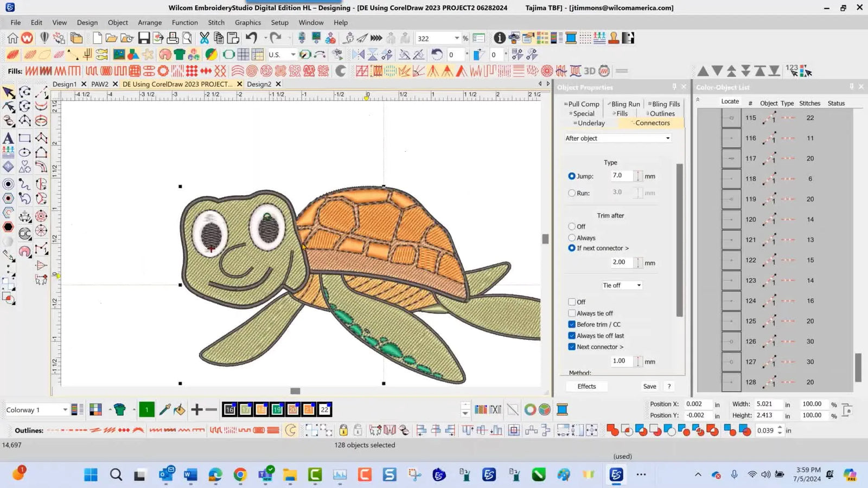The image size is (868, 488).
Task: Select the Lettering tool
Action: point(8,138)
